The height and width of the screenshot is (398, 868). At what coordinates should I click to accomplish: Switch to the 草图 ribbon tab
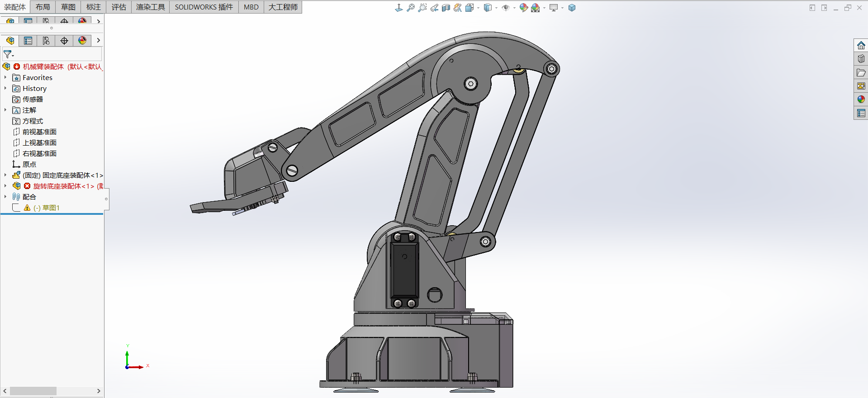pyautogui.click(x=68, y=7)
